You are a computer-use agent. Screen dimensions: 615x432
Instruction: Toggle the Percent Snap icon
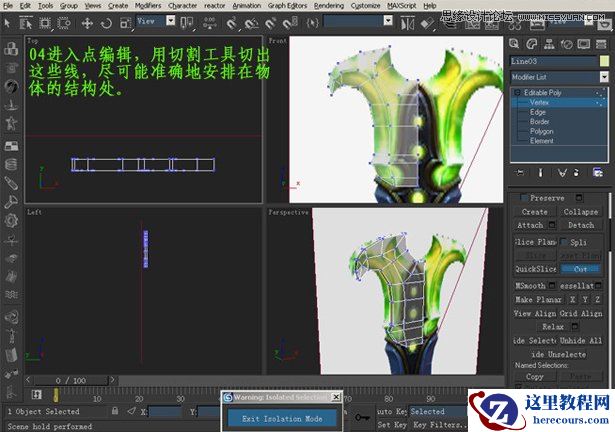click(270, 24)
